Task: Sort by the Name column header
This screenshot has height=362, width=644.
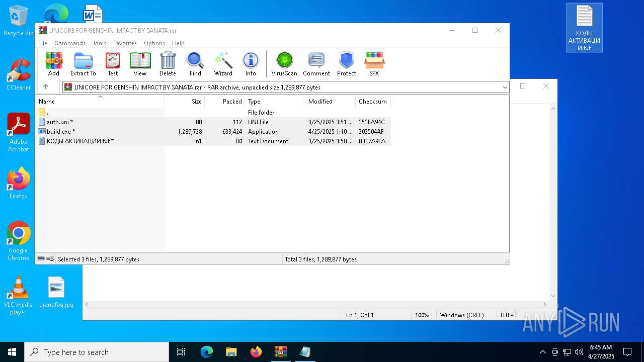Action: [x=100, y=102]
